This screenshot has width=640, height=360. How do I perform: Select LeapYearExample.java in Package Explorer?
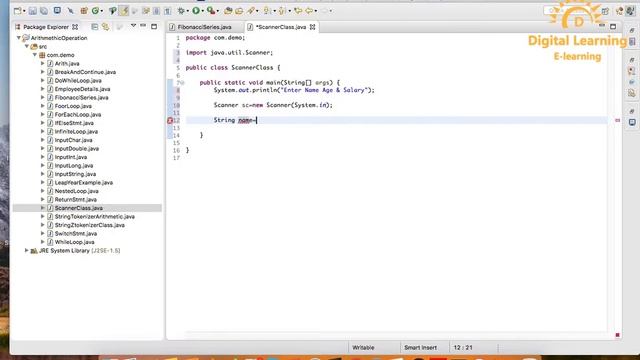click(84, 183)
